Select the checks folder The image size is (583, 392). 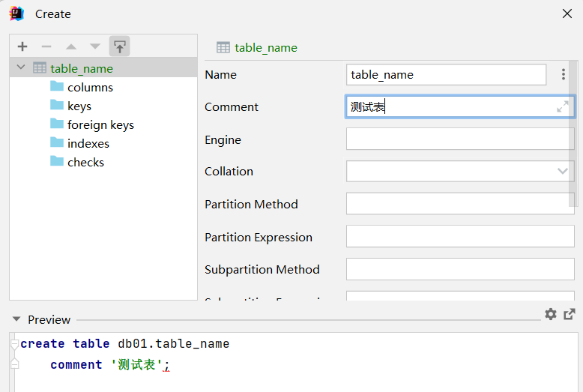[85, 162]
